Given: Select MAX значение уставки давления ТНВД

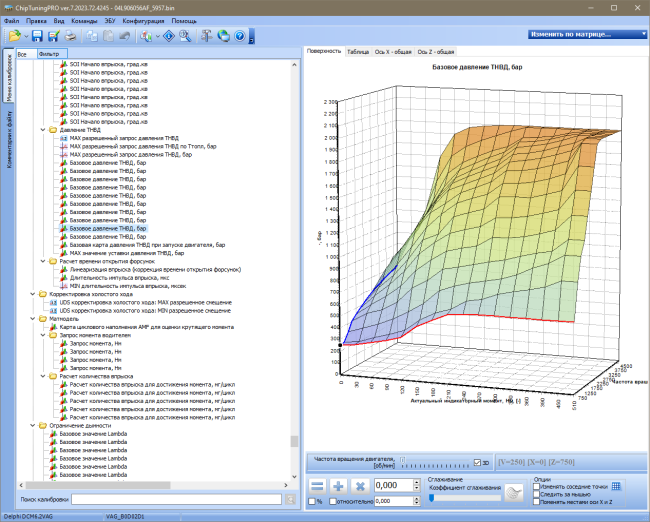Looking at the screenshot, I should (x=127, y=253).
